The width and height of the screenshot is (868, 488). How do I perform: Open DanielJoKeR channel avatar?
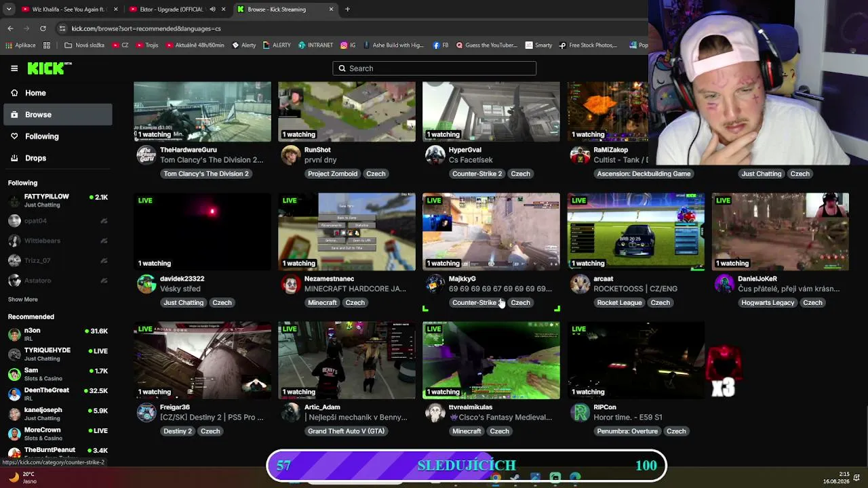[x=724, y=284]
